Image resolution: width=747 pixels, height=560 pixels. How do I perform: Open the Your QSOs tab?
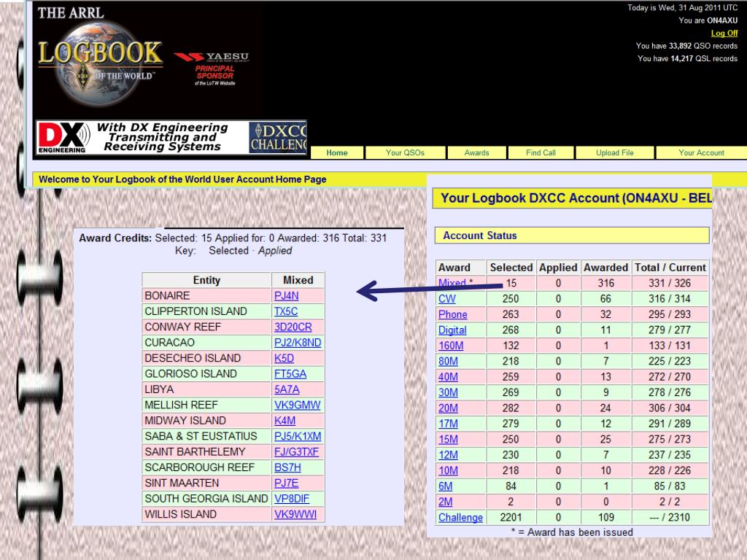click(x=405, y=153)
